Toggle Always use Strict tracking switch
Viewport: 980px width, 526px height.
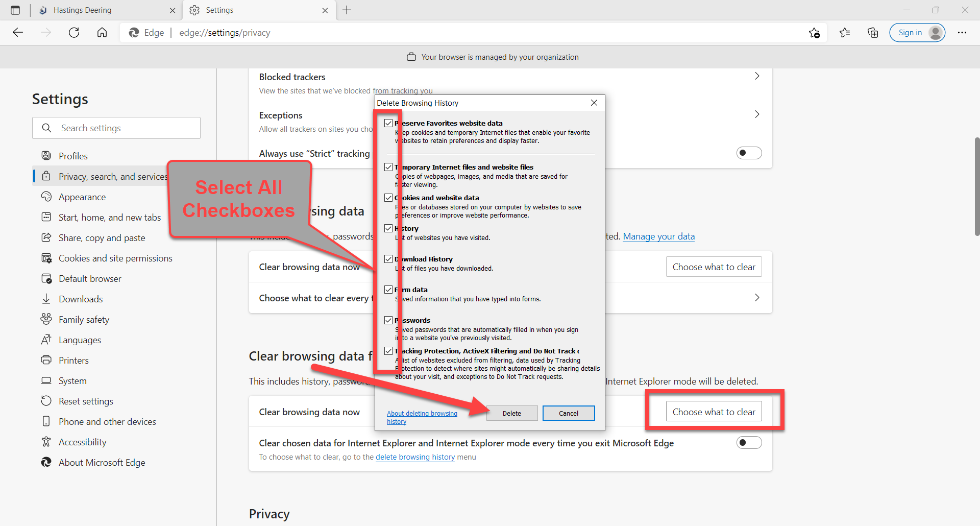click(749, 153)
